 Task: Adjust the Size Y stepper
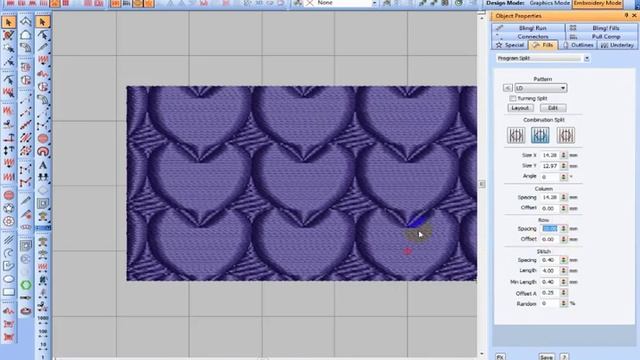tap(563, 166)
